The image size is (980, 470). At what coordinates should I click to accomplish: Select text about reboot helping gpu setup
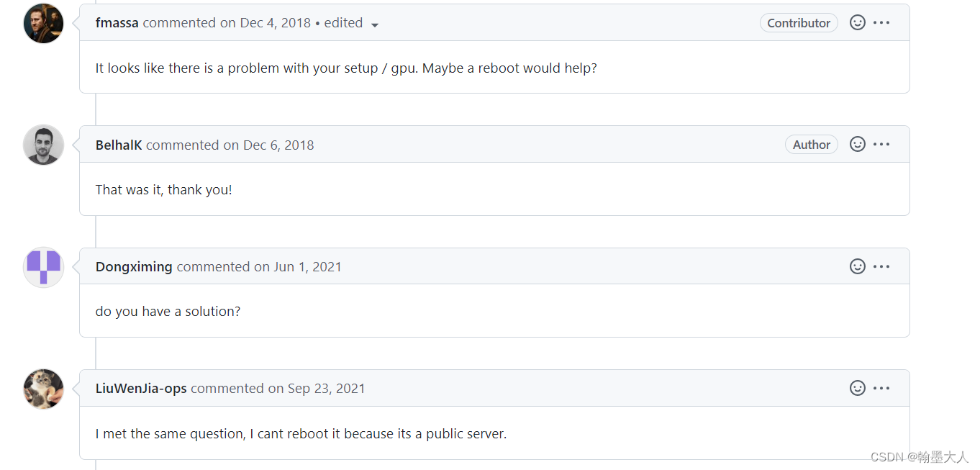[346, 68]
